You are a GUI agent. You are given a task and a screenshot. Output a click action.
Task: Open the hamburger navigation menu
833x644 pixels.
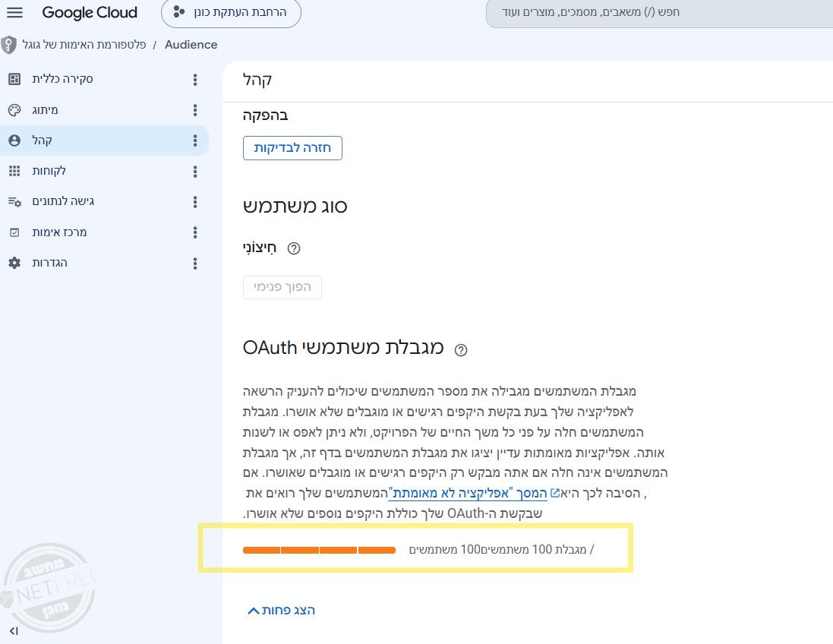coord(14,12)
